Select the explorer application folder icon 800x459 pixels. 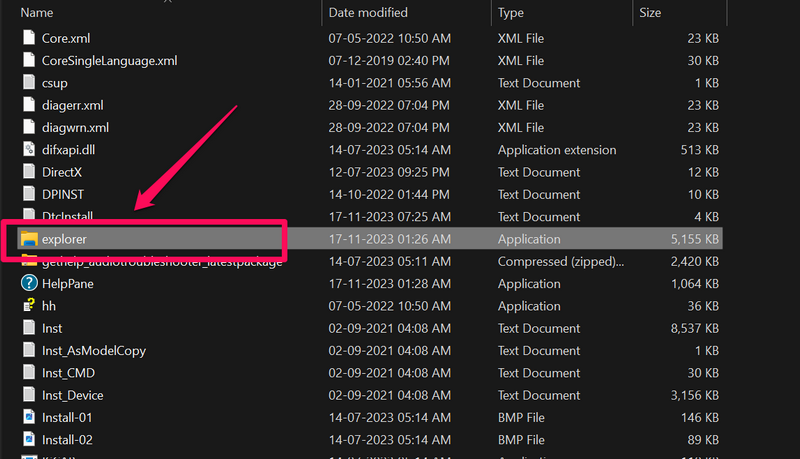(x=29, y=239)
